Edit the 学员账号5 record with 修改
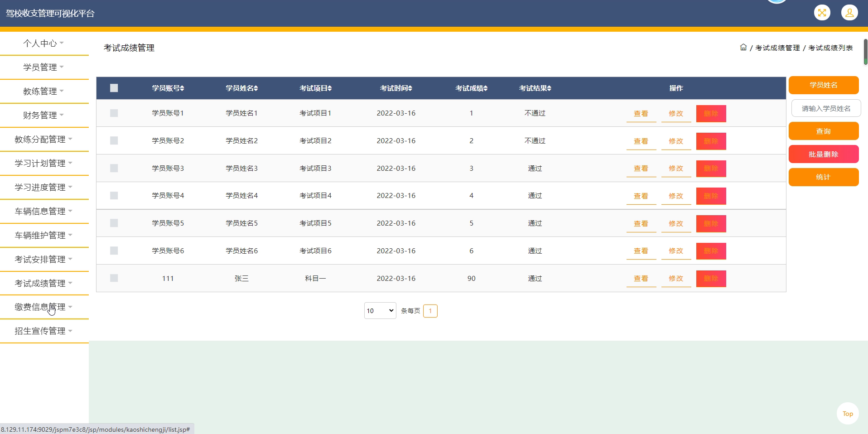This screenshot has height=434, width=868. click(x=676, y=224)
